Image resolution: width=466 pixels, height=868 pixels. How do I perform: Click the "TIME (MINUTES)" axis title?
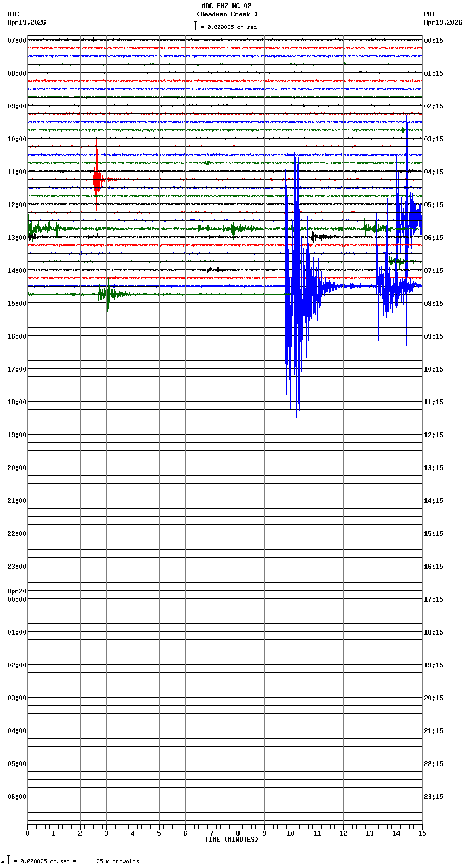click(231, 840)
